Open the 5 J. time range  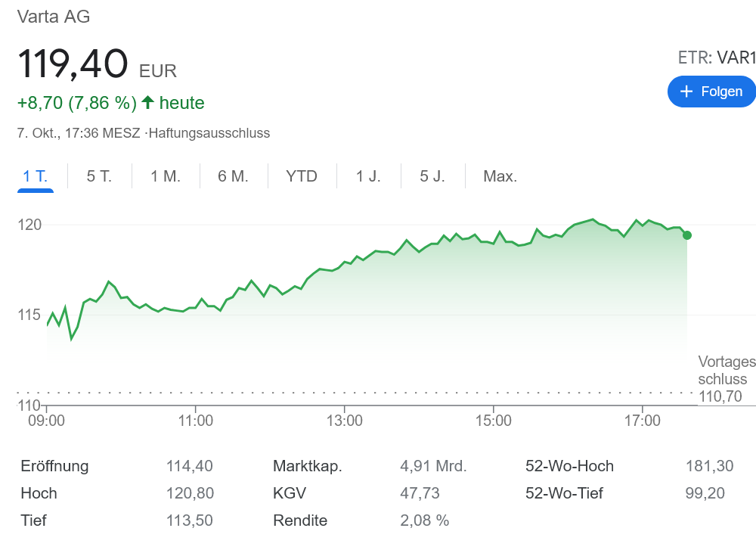[x=432, y=176]
